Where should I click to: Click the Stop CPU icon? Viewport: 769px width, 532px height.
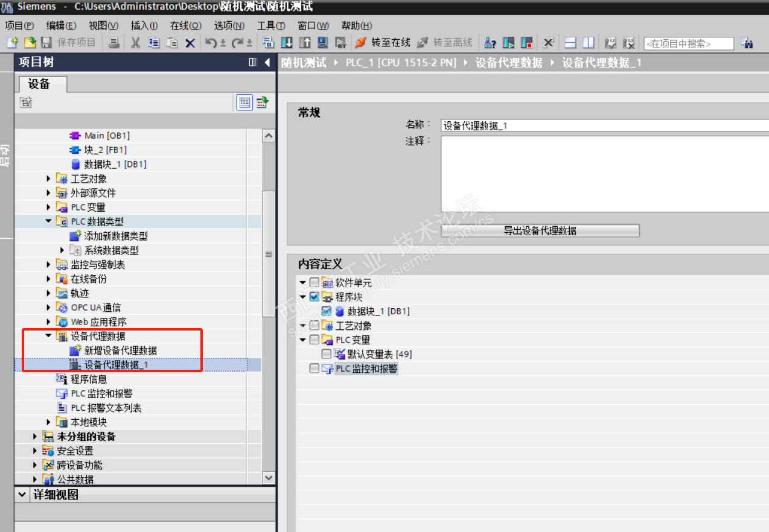coord(526,43)
